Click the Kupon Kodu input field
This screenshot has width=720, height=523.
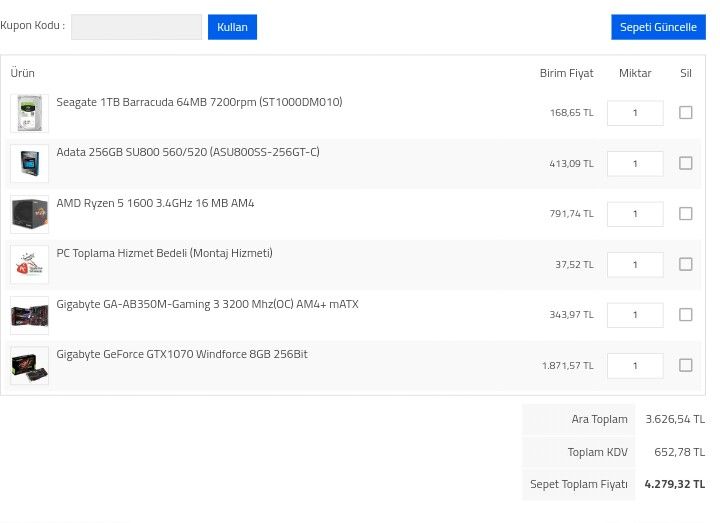(x=136, y=27)
